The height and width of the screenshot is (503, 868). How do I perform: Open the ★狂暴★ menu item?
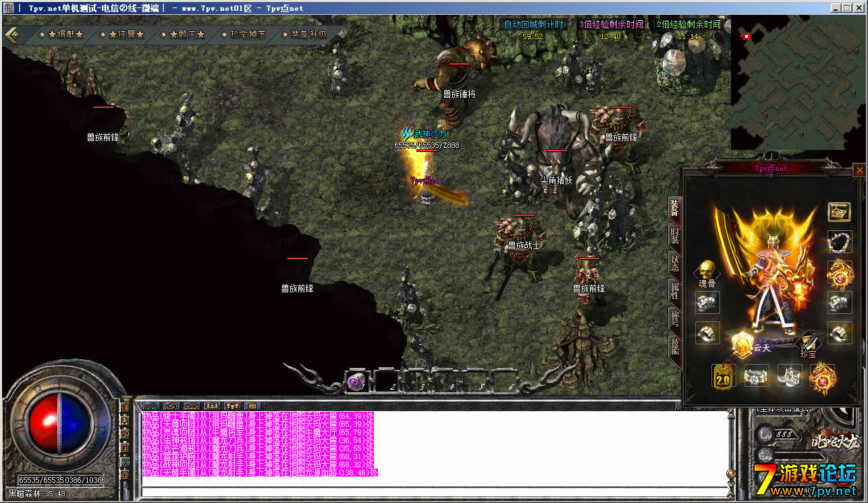point(126,34)
